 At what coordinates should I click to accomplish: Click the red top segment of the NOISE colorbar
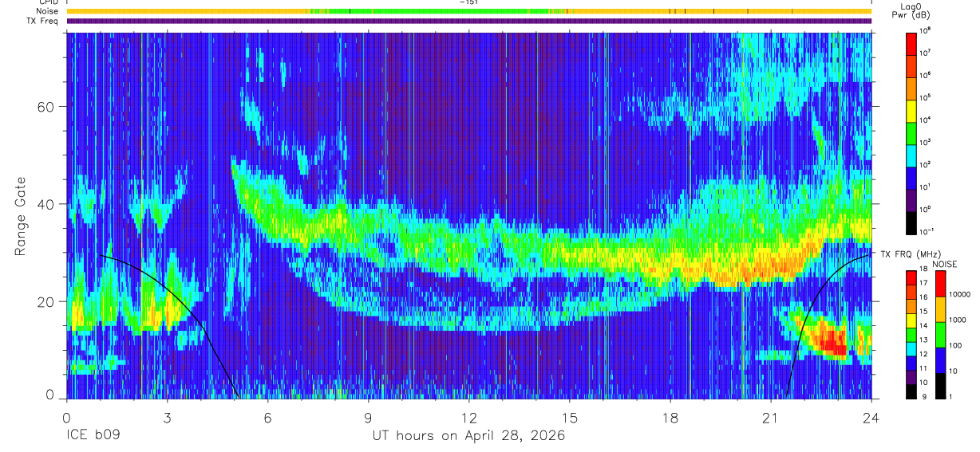pos(942,284)
